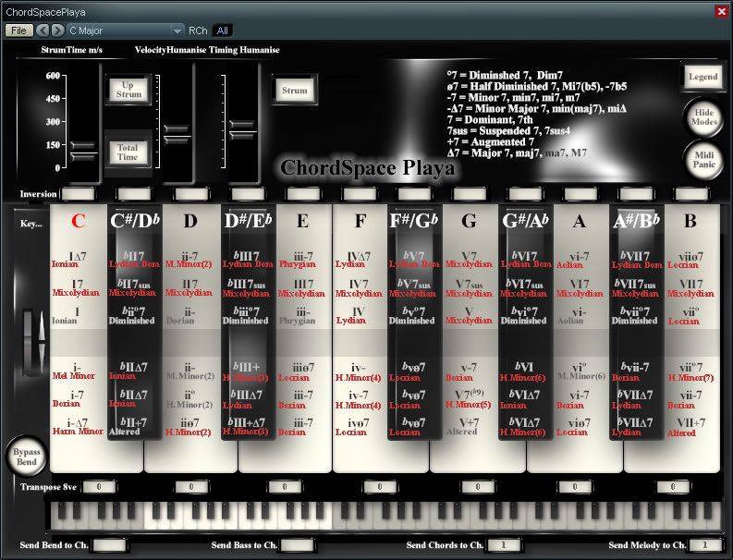Toggle the Up Strum button

pos(128,90)
